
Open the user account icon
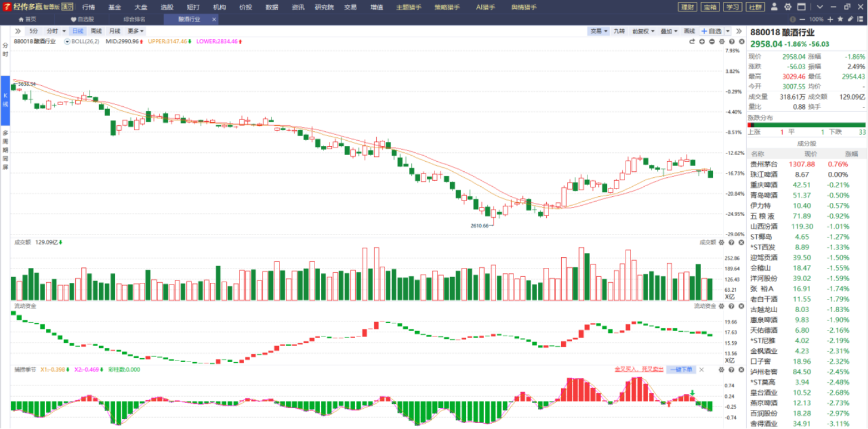click(774, 7)
